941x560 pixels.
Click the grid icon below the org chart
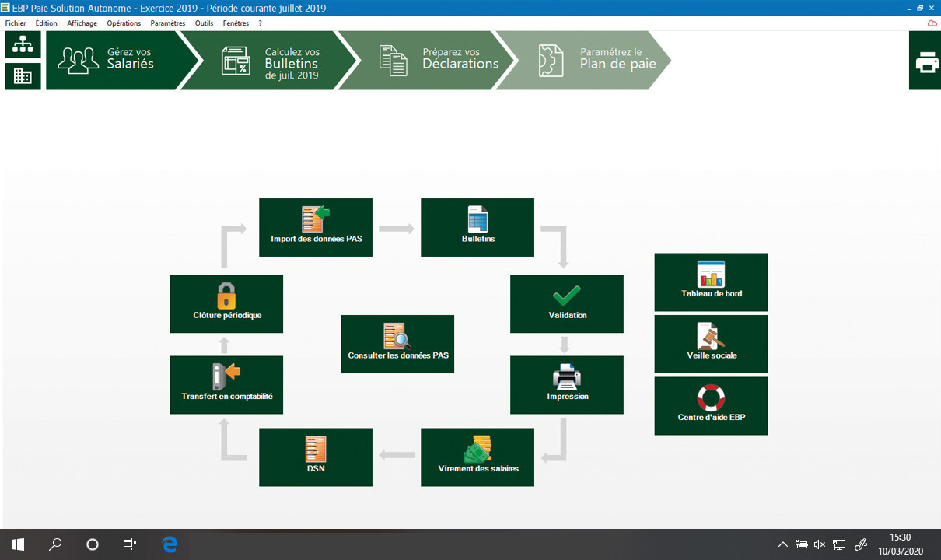23,75
